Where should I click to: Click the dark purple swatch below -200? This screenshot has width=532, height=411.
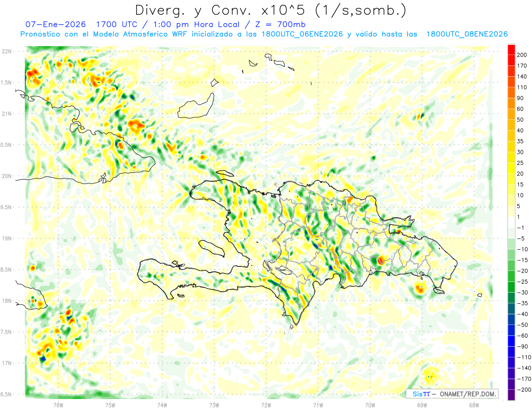(511, 395)
